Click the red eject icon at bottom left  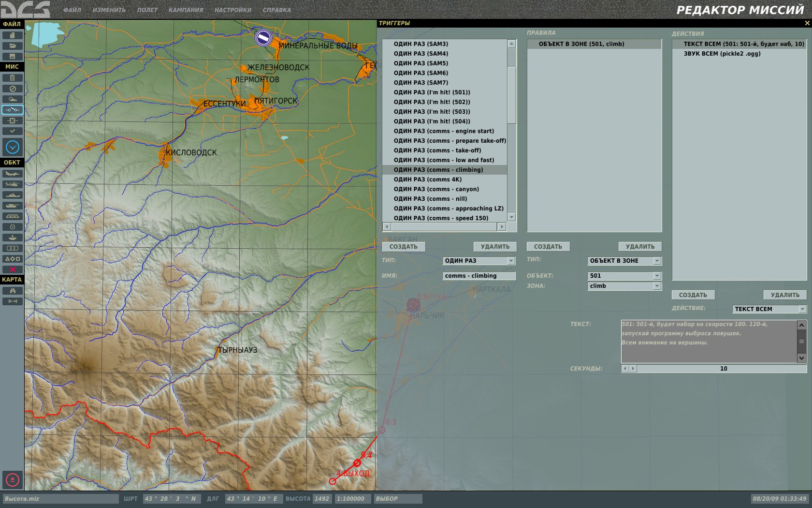(13, 480)
